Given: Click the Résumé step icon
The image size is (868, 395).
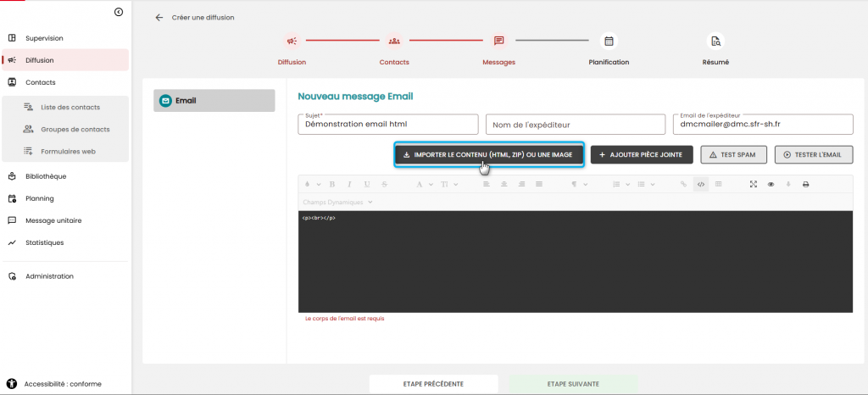Looking at the screenshot, I should tap(715, 41).
